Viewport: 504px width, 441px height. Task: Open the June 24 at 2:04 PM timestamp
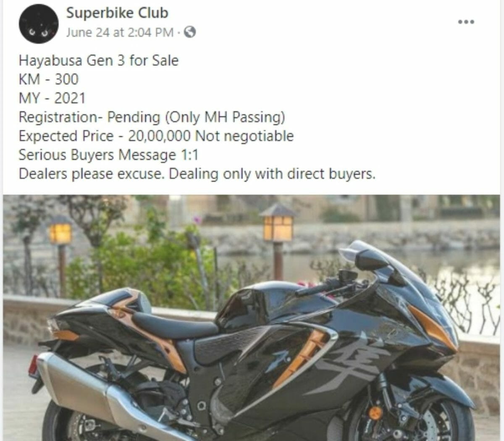(x=120, y=32)
